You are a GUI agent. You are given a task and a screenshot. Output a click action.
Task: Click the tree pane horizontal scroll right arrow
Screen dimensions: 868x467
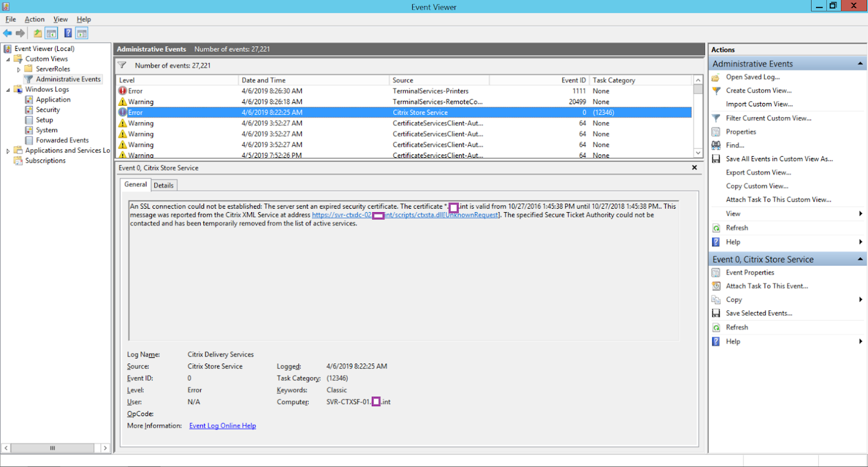click(x=105, y=448)
